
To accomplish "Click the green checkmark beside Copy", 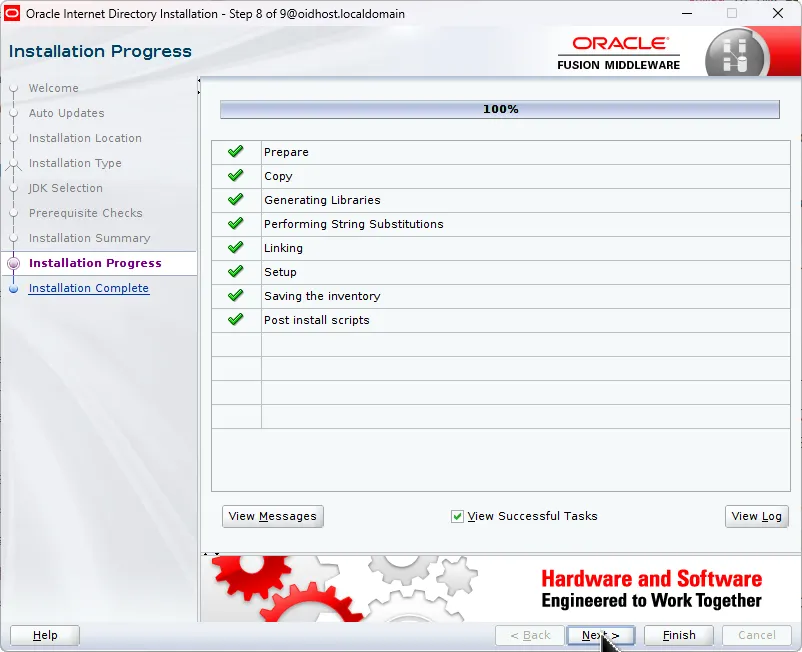I will pos(236,175).
